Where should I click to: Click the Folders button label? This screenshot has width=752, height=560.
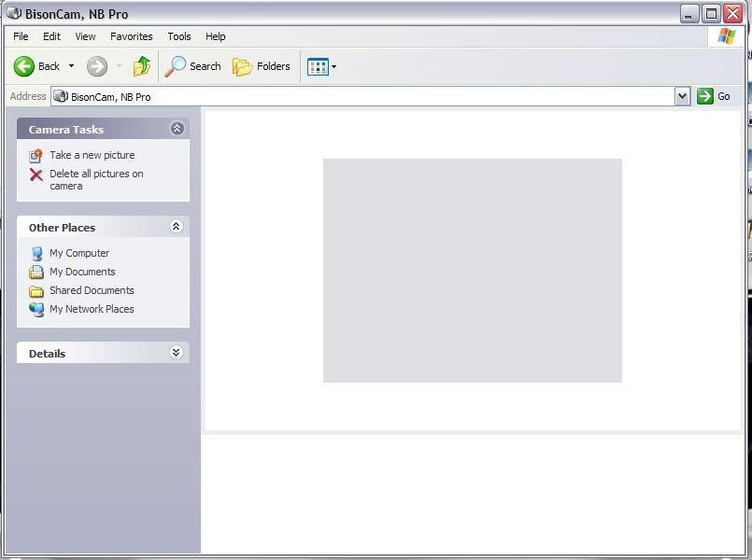click(274, 66)
